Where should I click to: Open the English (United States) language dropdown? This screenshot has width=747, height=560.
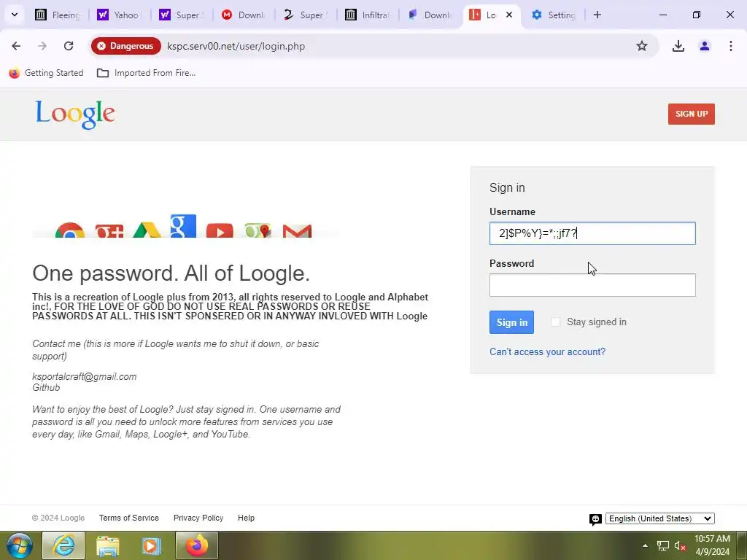click(659, 518)
